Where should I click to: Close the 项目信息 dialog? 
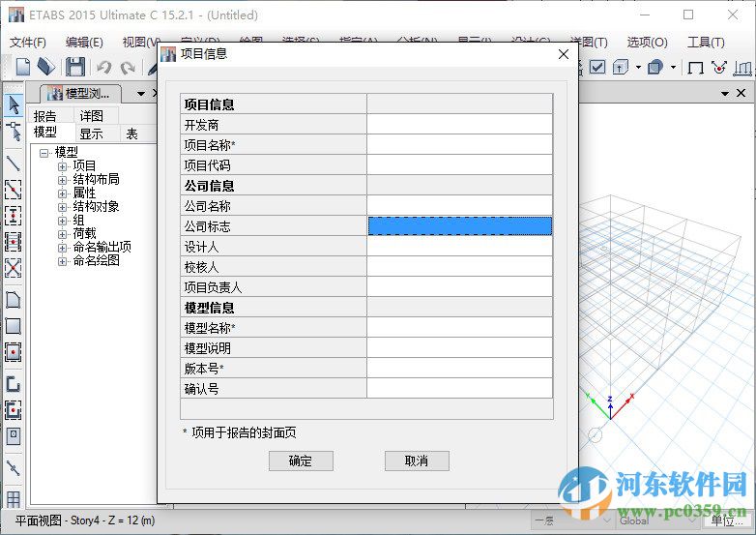point(564,54)
